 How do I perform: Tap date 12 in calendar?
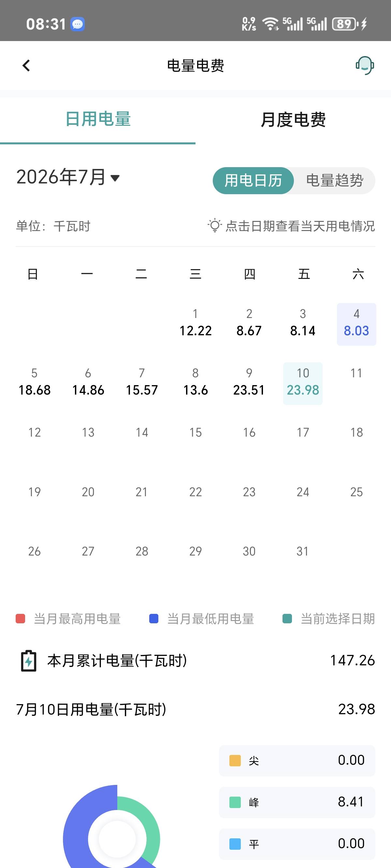35,433
